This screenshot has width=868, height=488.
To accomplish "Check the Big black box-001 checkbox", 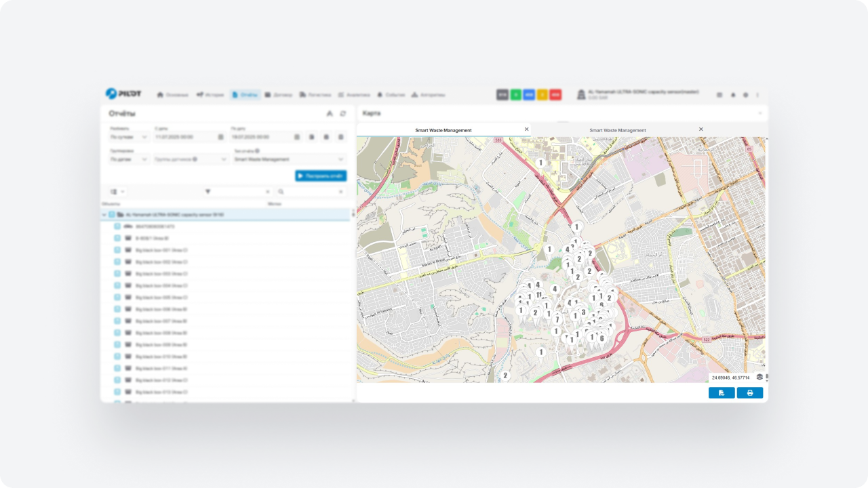I will click(x=117, y=250).
